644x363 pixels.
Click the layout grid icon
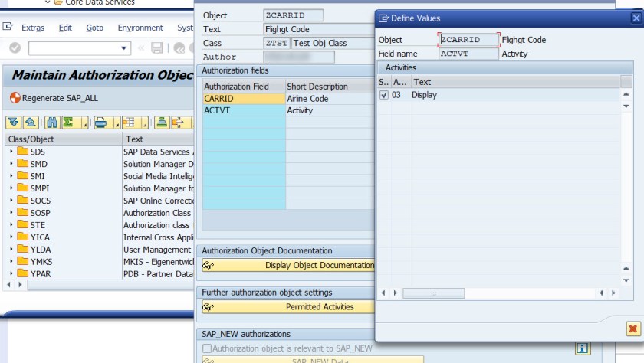(130, 123)
